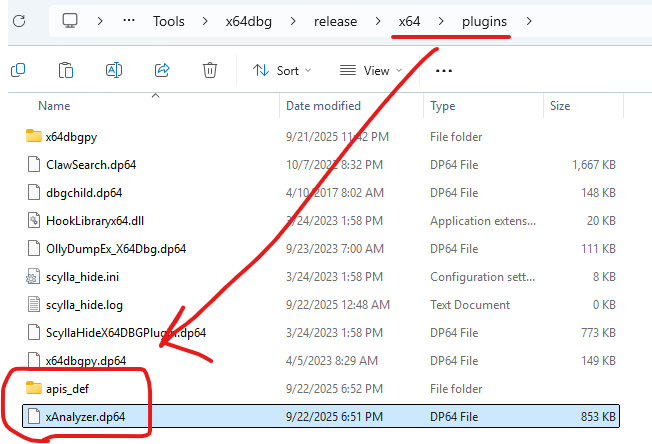
Task: Select xAnalyzer.dp64 file name
Action: point(85,417)
